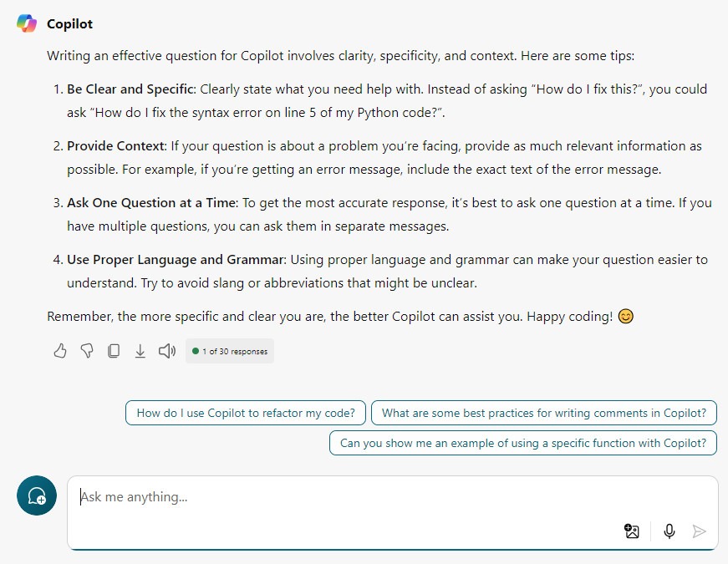The width and height of the screenshot is (728, 564).
Task: Dislike the response with thumbs down
Action: click(x=87, y=351)
